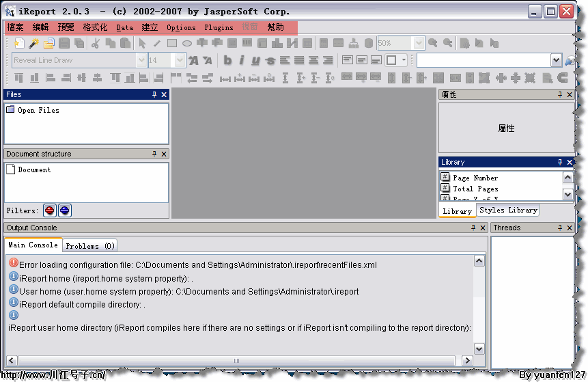Close the Output Console panel
The width and height of the screenshot is (588, 382).
click(483, 228)
